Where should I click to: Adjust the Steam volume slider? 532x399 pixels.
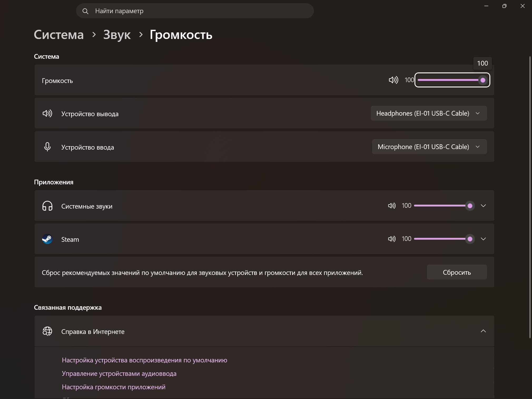[x=444, y=239]
